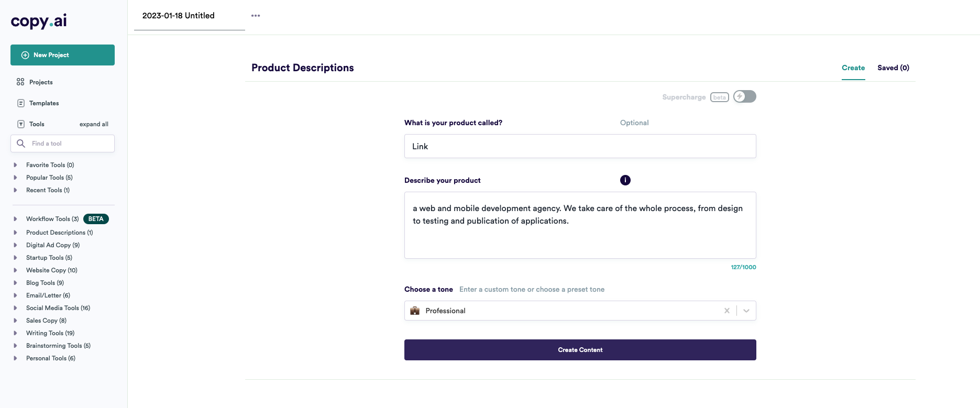Clear the Professional tone with the X icon
This screenshot has width=980, height=408.
tap(727, 311)
